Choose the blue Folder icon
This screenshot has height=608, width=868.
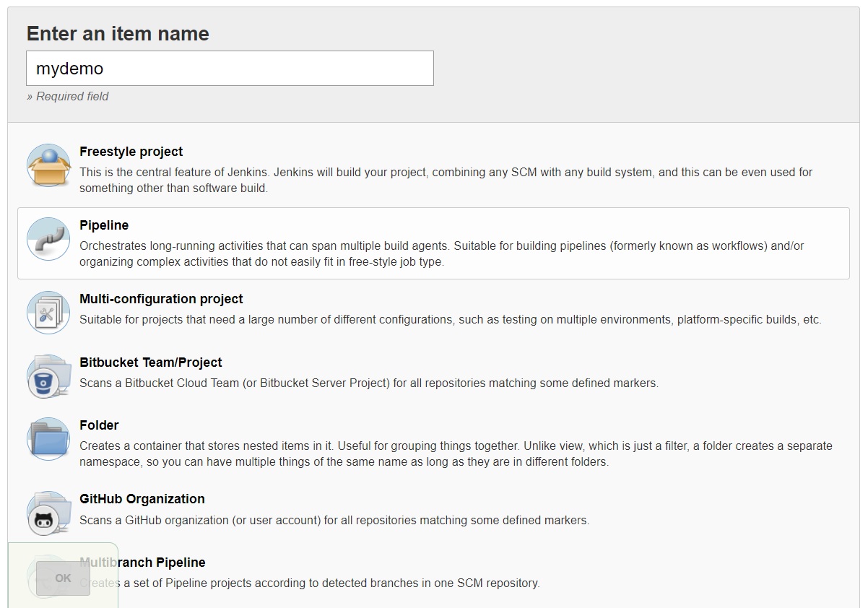coord(48,439)
